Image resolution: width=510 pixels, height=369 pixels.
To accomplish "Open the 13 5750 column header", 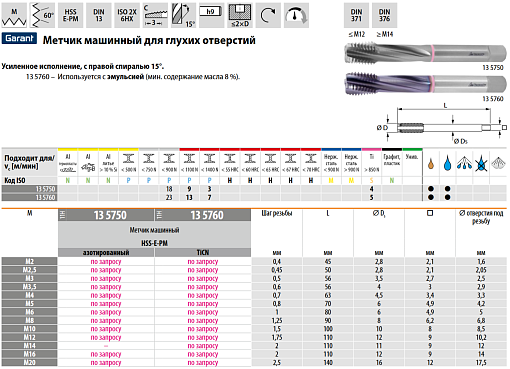I will coord(106,215).
